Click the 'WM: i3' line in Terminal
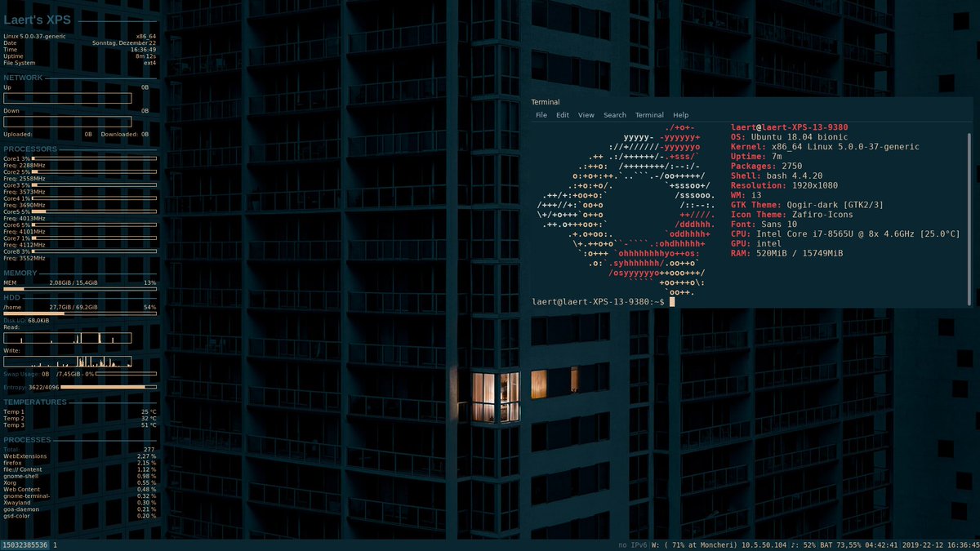 746,196
